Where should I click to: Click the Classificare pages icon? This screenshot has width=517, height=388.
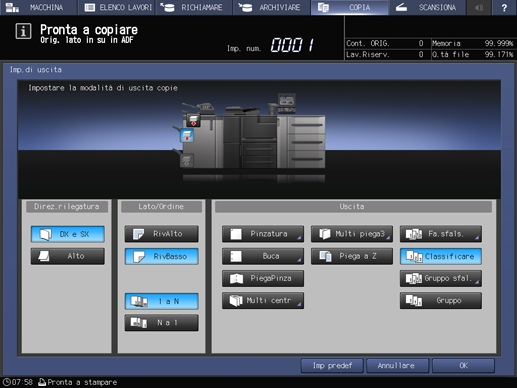coord(414,256)
